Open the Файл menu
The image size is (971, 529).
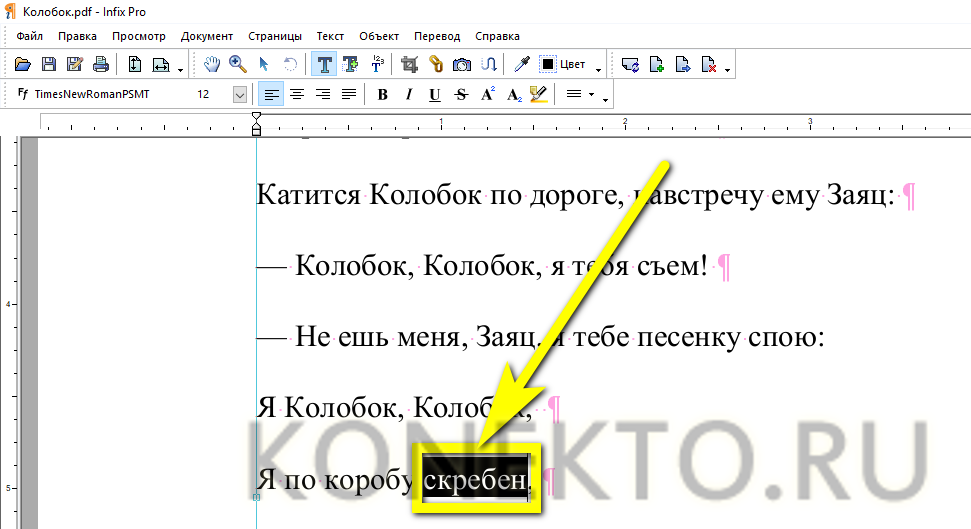pos(29,36)
